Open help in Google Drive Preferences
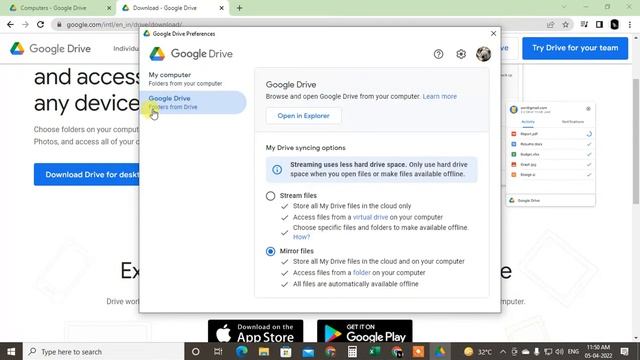The width and height of the screenshot is (640, 360). [x=438, y=54]
